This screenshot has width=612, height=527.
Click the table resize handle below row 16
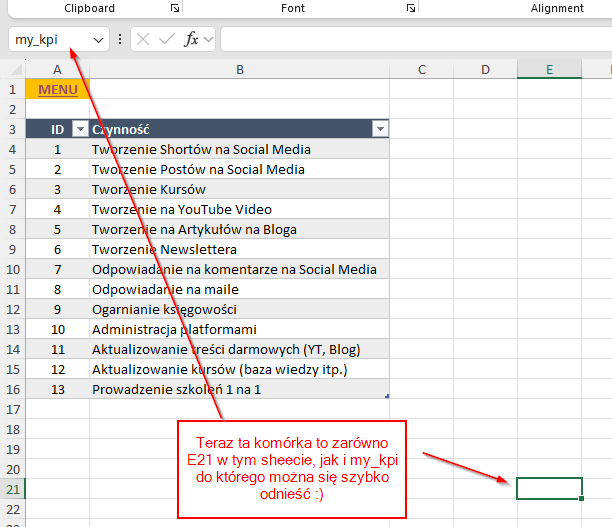386,397
